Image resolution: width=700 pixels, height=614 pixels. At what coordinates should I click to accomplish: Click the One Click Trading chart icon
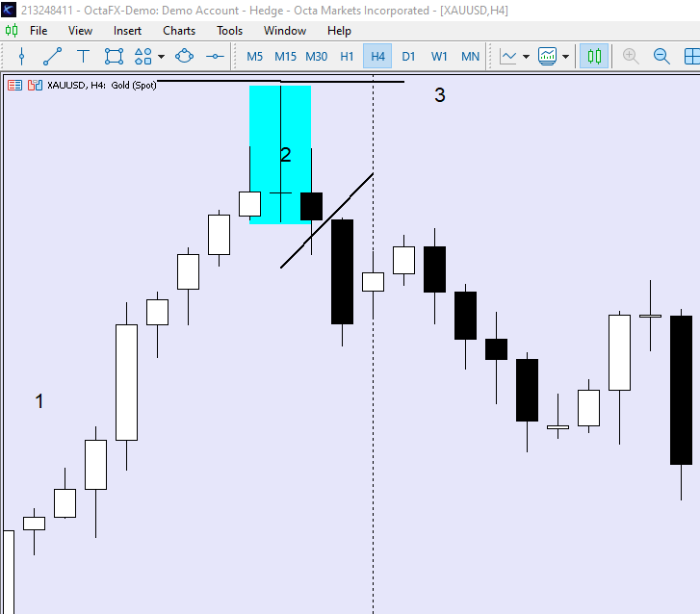click(35, 86)
